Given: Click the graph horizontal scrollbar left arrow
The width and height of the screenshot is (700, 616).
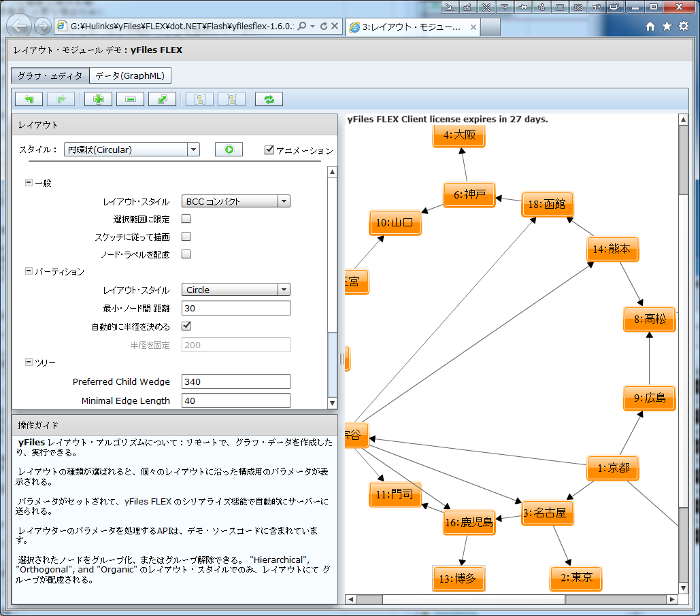Looking at the screenshot, I should coord(351,599).
